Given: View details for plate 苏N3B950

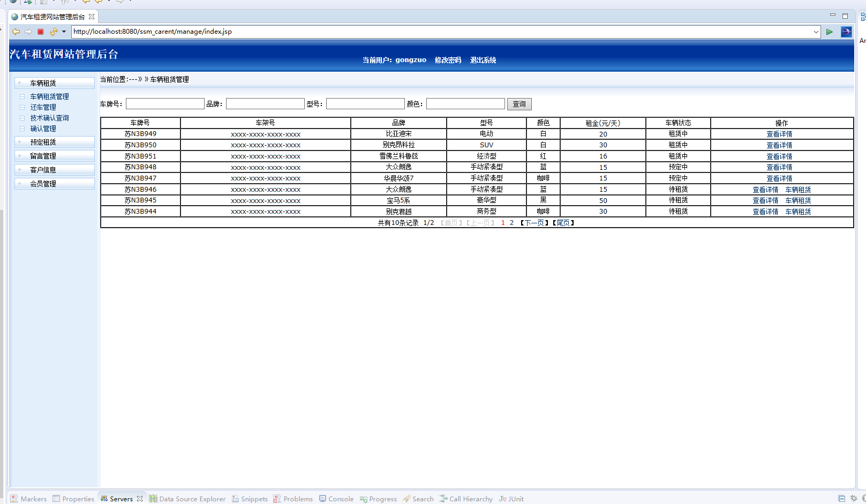Looking at the screenshot, I should pos(779,145).
